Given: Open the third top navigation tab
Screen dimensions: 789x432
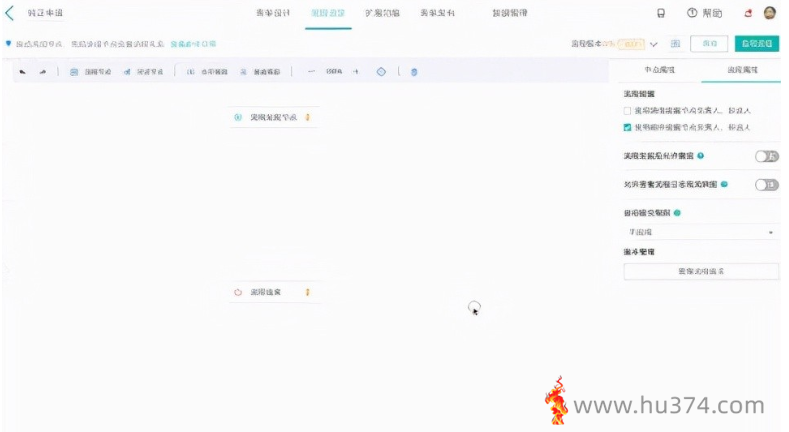Looking at the screenshot, I should click(382, 13).
